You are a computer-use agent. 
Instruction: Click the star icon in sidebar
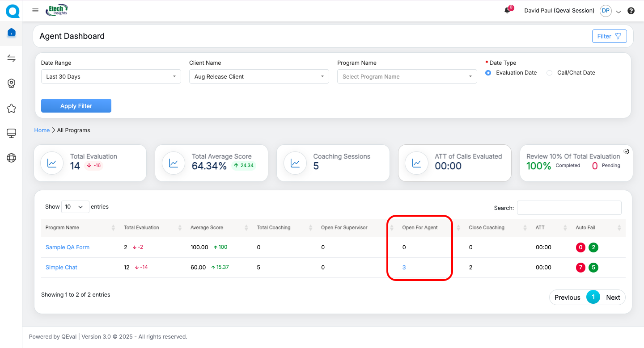click(12, 109)
